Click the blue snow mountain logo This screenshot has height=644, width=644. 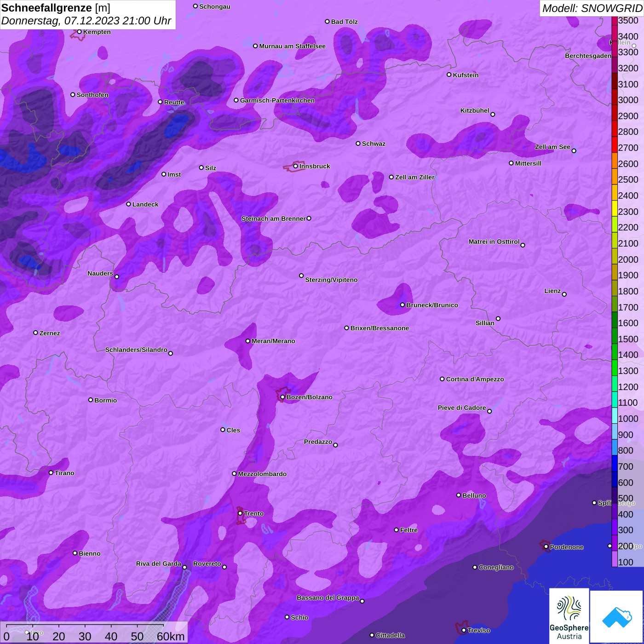tap(617, 617)
